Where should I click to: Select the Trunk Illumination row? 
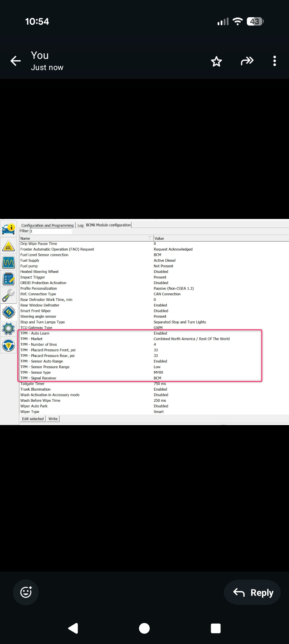154,389
